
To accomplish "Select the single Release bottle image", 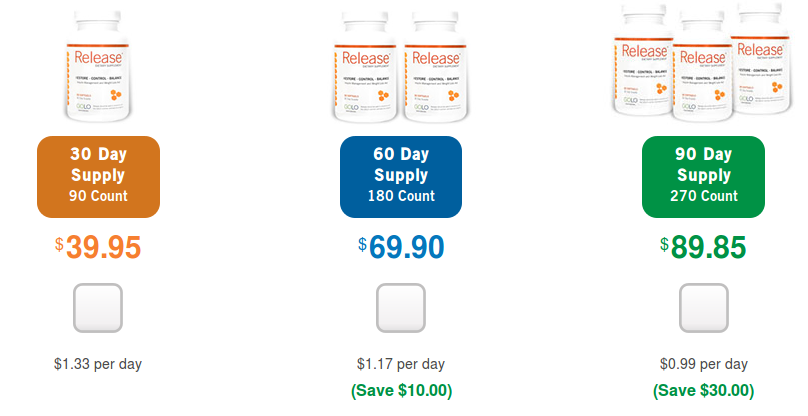I will coord(98,66).
